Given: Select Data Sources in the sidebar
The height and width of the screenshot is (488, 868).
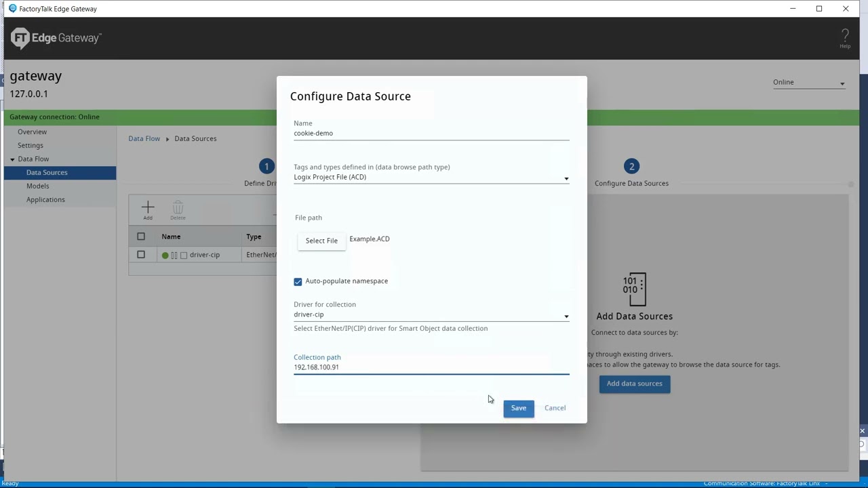Looking at the screenshot, I should (60, 172).
